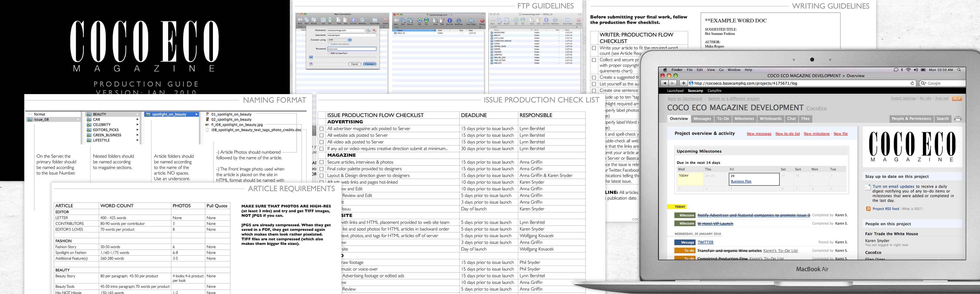Image resolution: width=980 pixels, height=294 pixels.
Task: Click the Back icon in the cocoecomag.com root FTP window
Action: click(396, 21)
